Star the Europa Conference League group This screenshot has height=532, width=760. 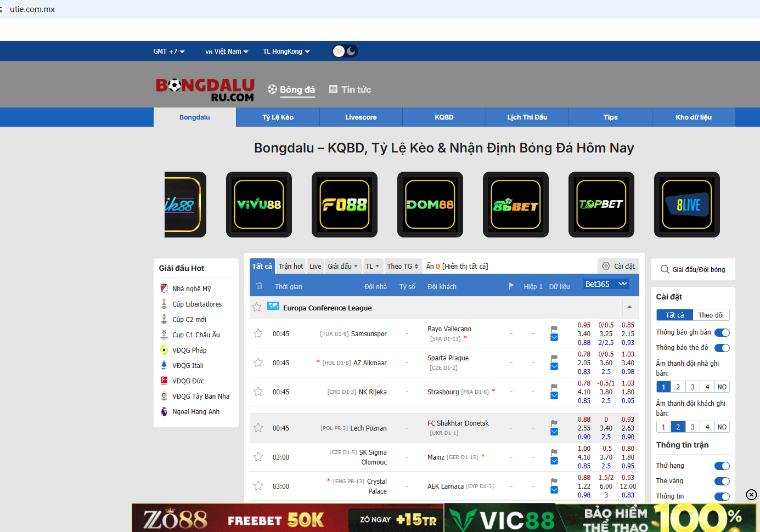tap(256, 307)
